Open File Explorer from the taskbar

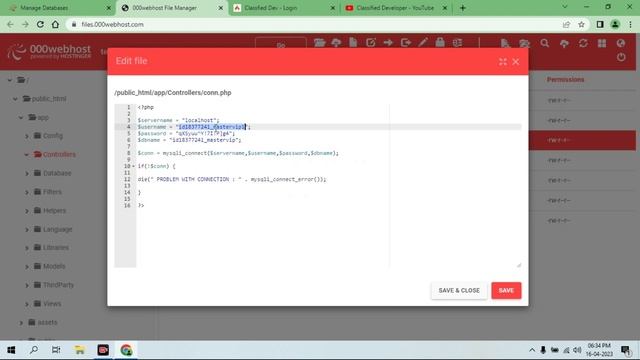(x=79, y=350)
